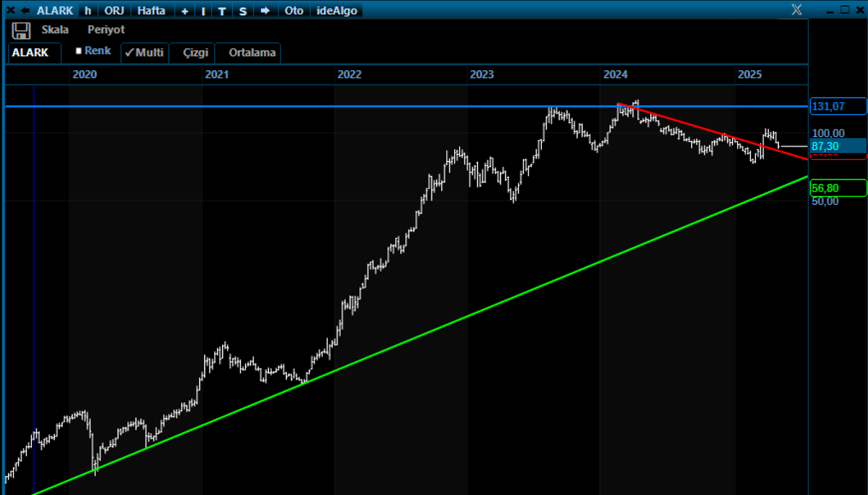Click the 'h' toolbar button
This screenshot has height=495, width=868.
(88, 11)
